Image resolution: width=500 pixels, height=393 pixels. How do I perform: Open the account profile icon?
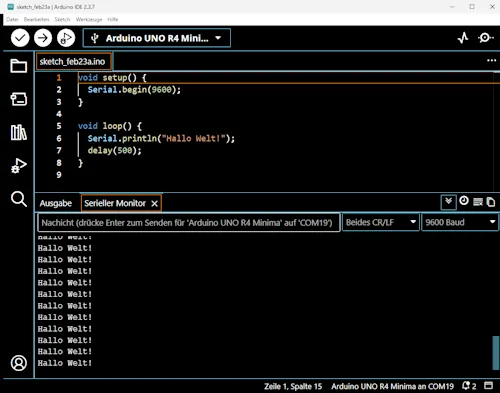19,363
